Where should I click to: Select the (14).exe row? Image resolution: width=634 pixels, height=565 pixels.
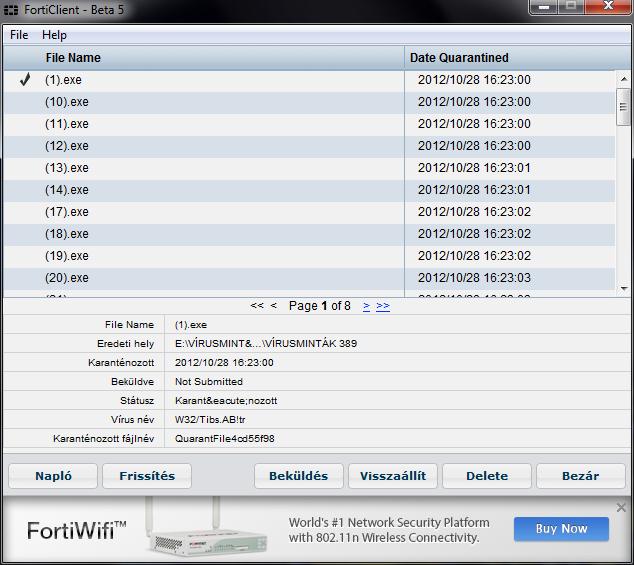[x=309, y=190]
